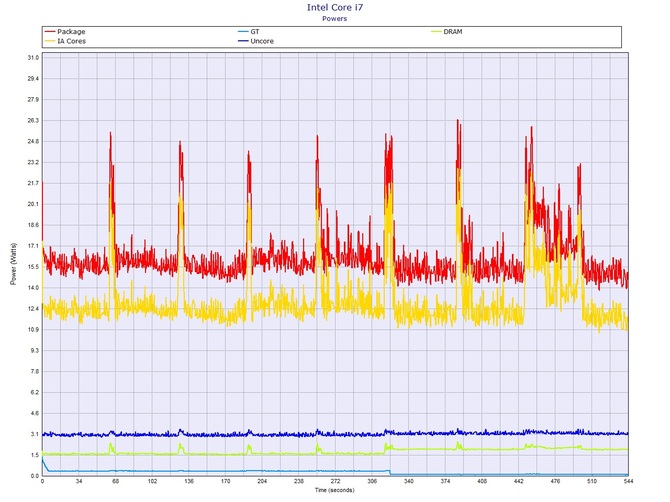Image resolution: width=670 pixels, height=502 pixels.
Task: Click the Powers subtitle
Action: (335, 19)
